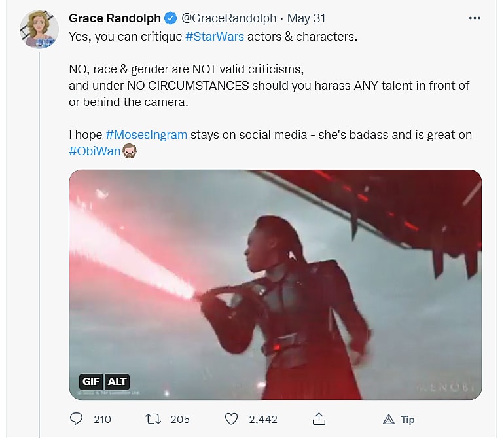Show the ALT image description
Viewport: 504px width, 438px height.
pos(117,382)
